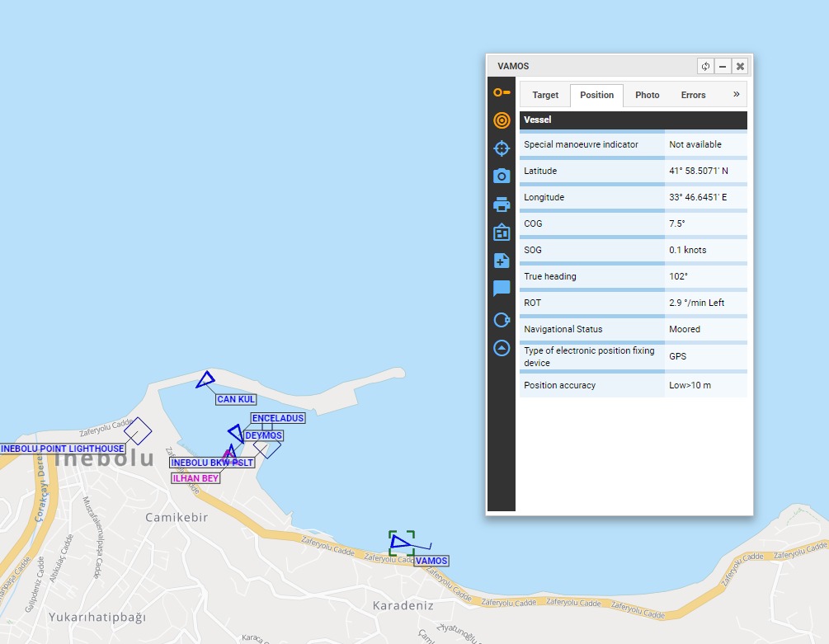
Task: Click the INEBOLU POINT LIGHTHOUSE label
Action: (63, 449)
